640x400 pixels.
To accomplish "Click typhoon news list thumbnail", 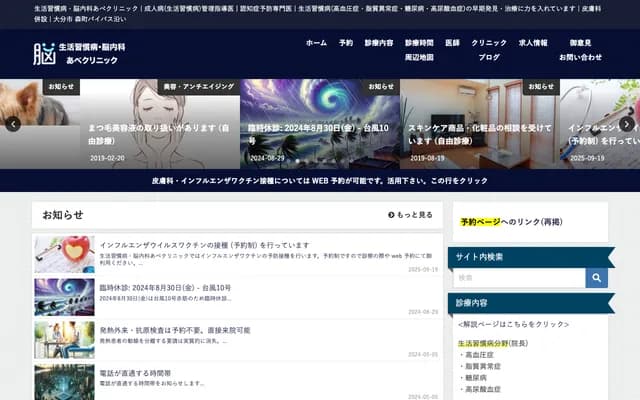I will click(x=64, y=297).
